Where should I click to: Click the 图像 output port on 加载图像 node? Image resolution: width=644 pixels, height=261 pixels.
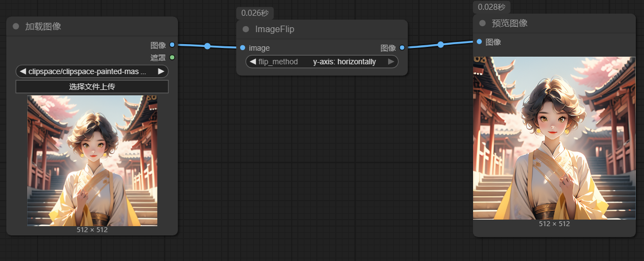point(172,45)
